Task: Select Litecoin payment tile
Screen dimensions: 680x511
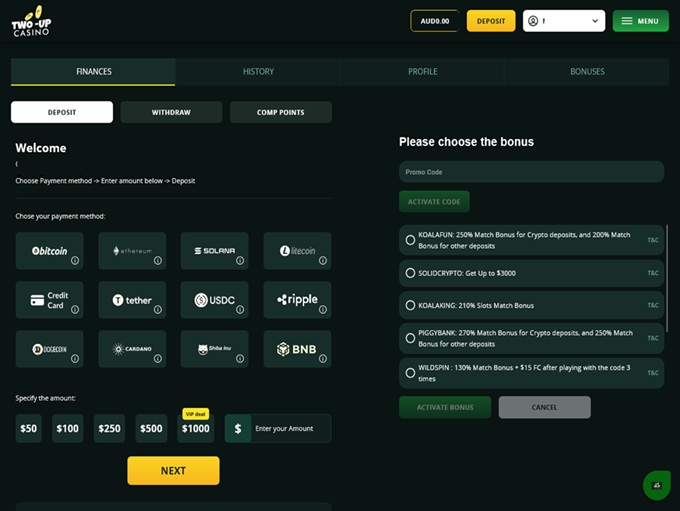Action: click(x=297, y=251)
